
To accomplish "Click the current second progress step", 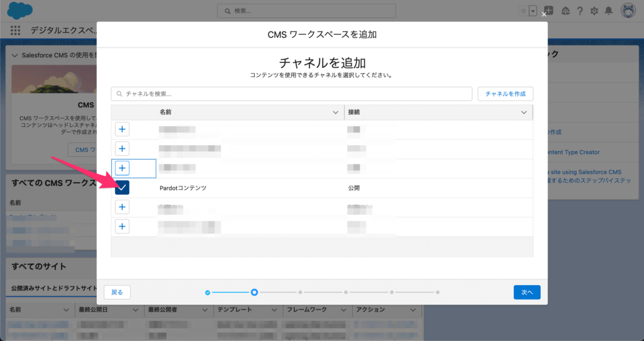I will (254, 292).
